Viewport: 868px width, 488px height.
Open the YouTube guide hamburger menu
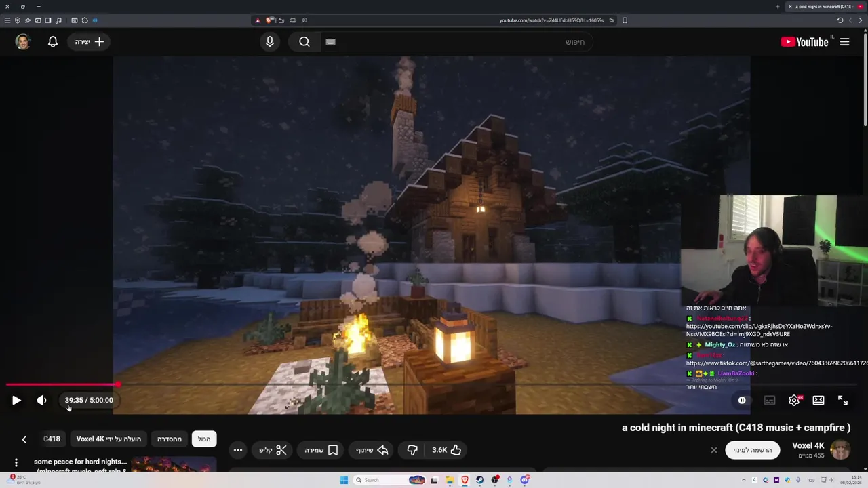(844, 42)
